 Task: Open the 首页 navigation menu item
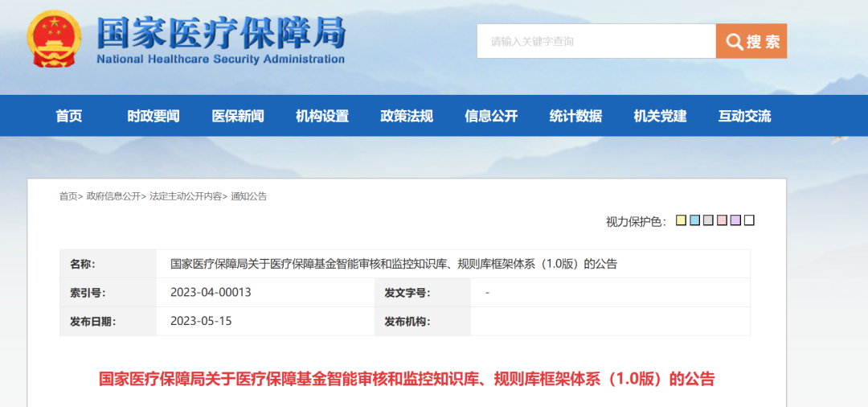pyautogui.click(x=69, y=117)
